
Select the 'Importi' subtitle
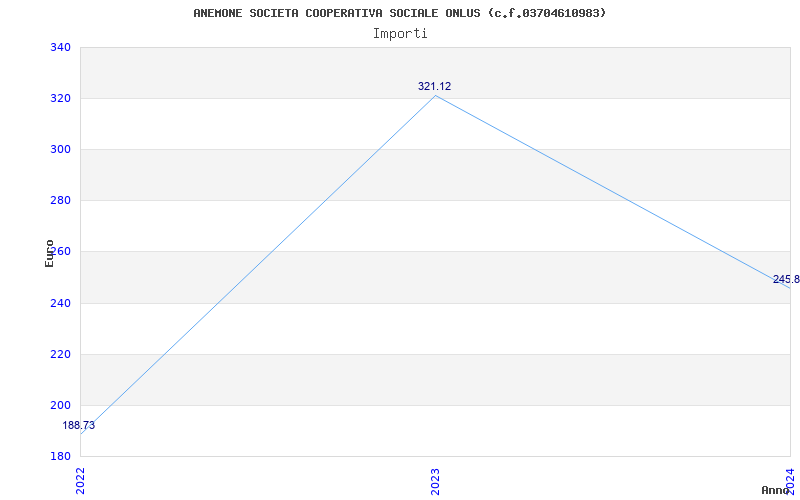[x=400, y=34]
